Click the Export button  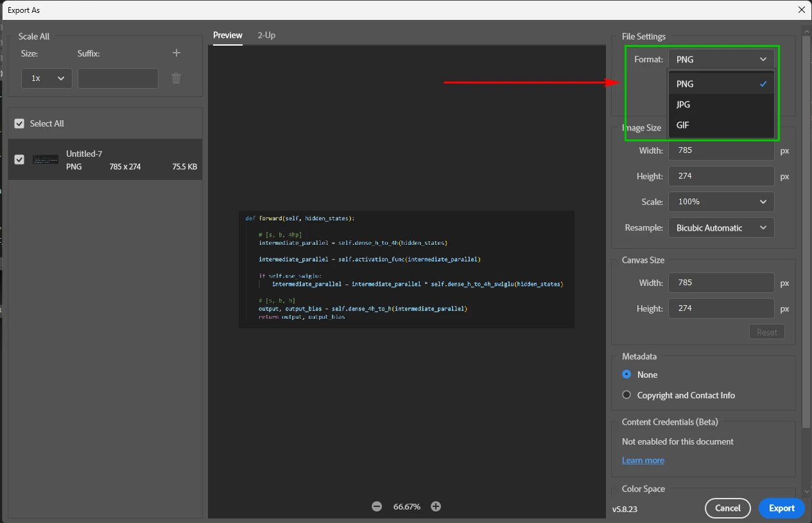[x=782, y=508]
